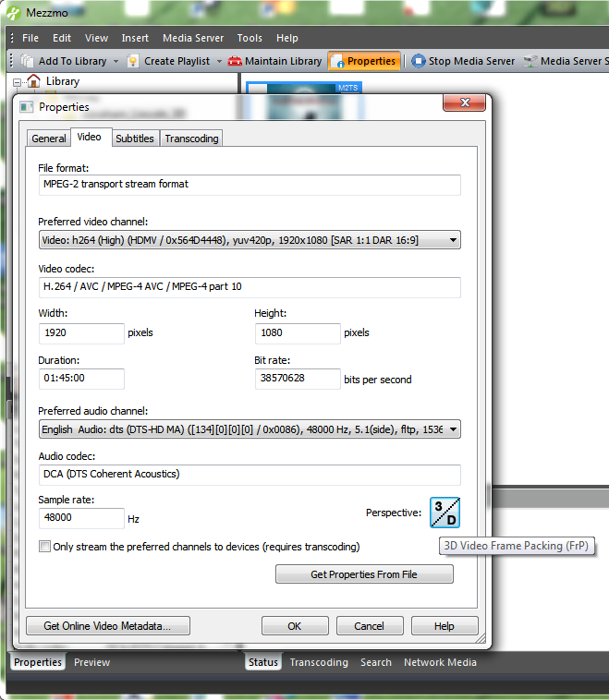The height and width of the screenshot is (700, 609).
Task: Collapse the Library tree node
Action: click(16, 81)
